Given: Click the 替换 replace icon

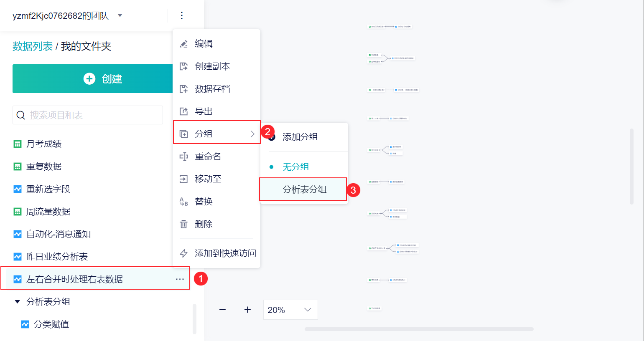Looking at the screenshot, I should [x=183, y=202].
